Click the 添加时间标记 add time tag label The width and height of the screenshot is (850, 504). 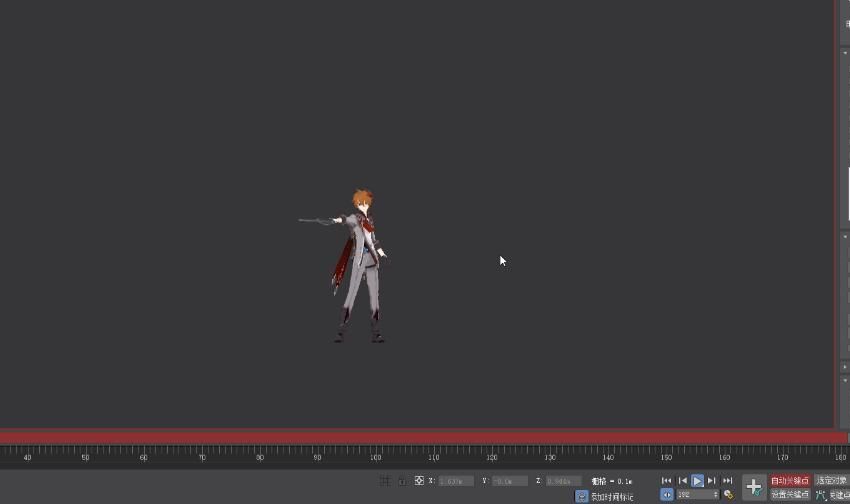pyautogui.click(x=612, y=496)
